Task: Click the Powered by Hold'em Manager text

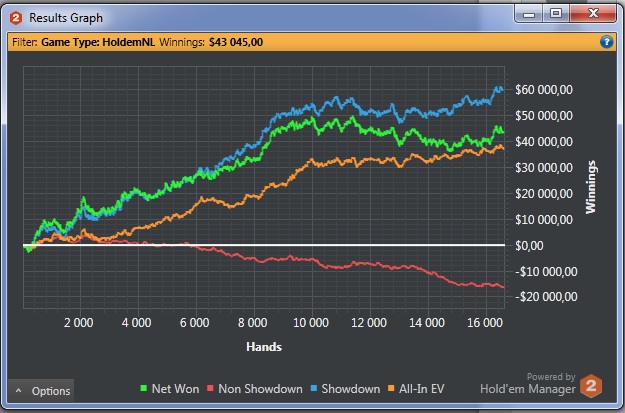Action: point(528,383)
